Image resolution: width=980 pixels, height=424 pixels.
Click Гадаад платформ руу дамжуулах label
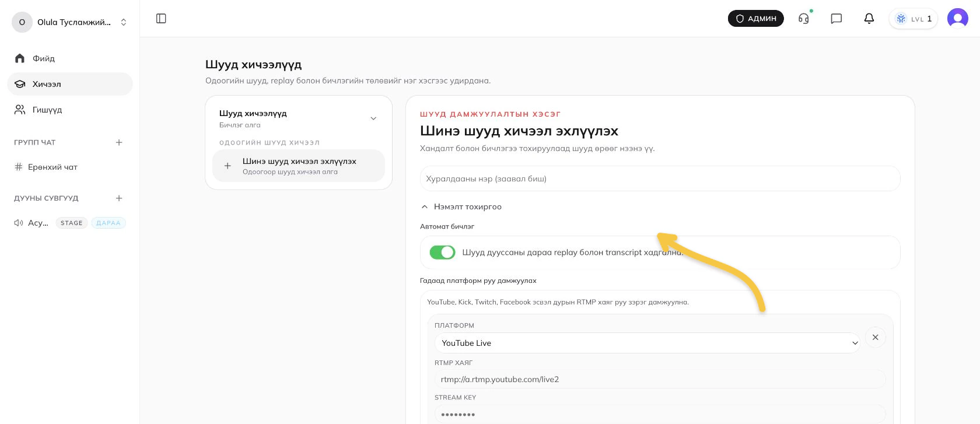click(x=478, y=281)
